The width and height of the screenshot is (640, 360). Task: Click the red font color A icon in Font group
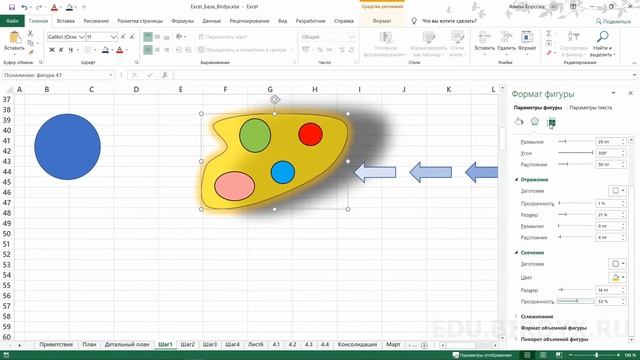[120, 50]
